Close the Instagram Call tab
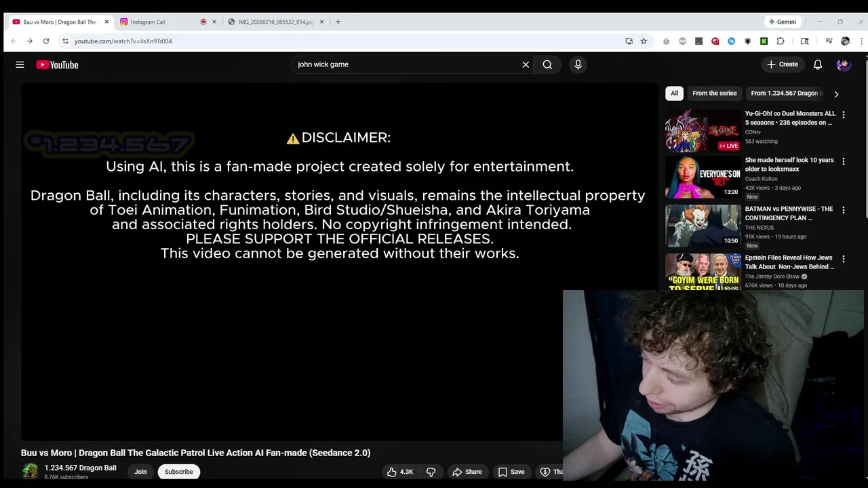868x488 pixels. pyautogui.click(x=214, y=22)
